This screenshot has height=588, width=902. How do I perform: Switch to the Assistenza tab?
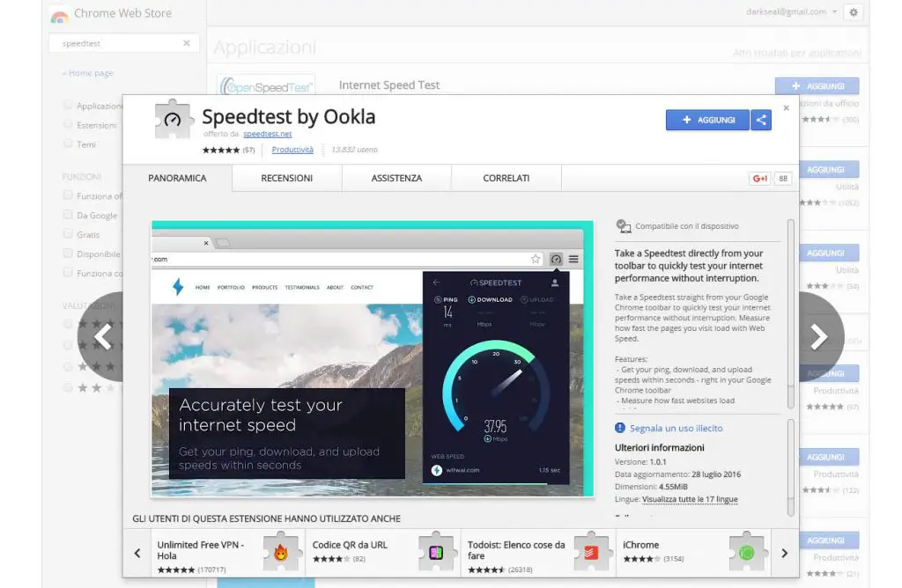tap(396, 178)
